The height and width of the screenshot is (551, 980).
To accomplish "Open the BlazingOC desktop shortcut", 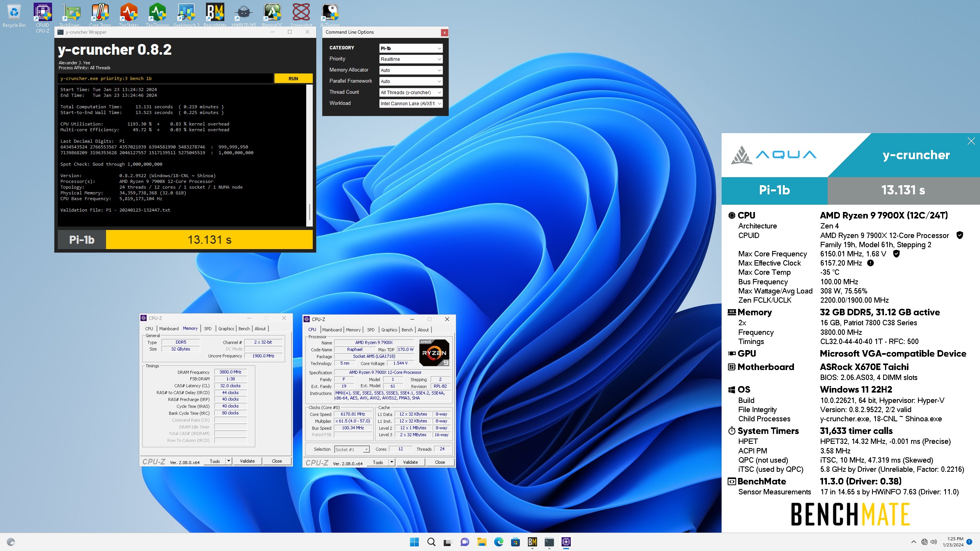I will click(272, 15).
